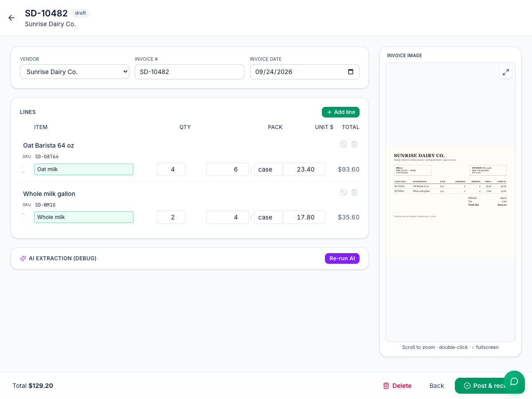Click the quantity field showing 2 for Whole milk
The height and width of the screenshot is (399, 532).
click(171, 217)
